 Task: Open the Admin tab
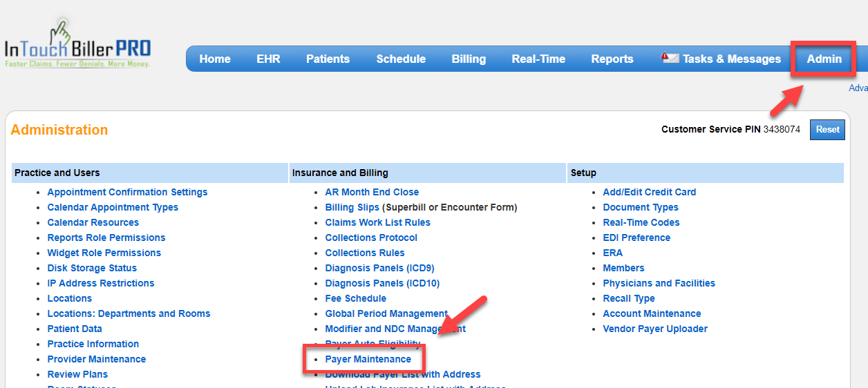824,59
